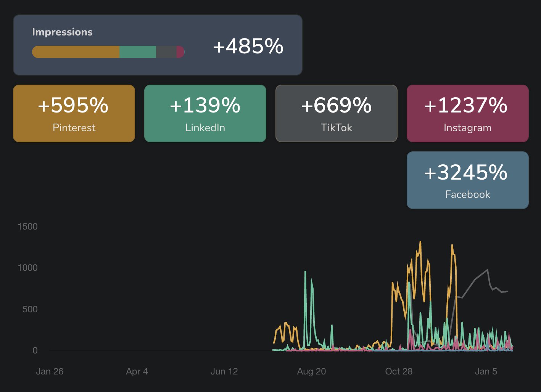This screenshot has width=541, height=392.
Task: Select the LinkedIn +139% card
Action: coord(205,113)
